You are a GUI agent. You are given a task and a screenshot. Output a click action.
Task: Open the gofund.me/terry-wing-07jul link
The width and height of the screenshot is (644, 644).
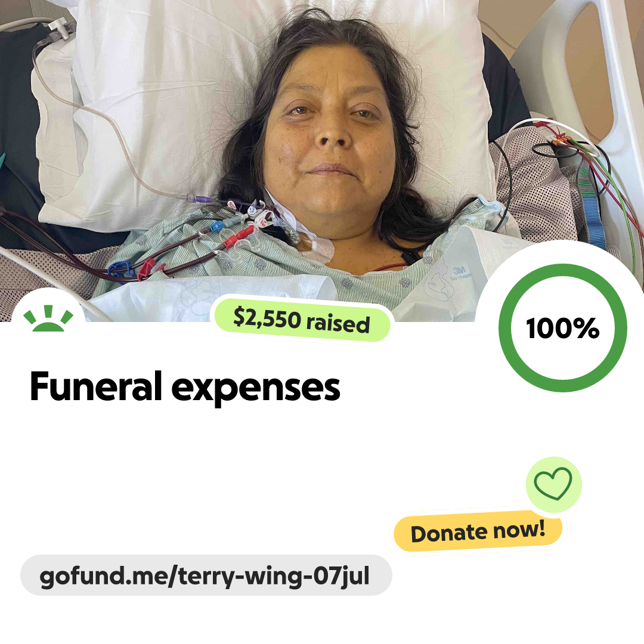pos(206,575)
